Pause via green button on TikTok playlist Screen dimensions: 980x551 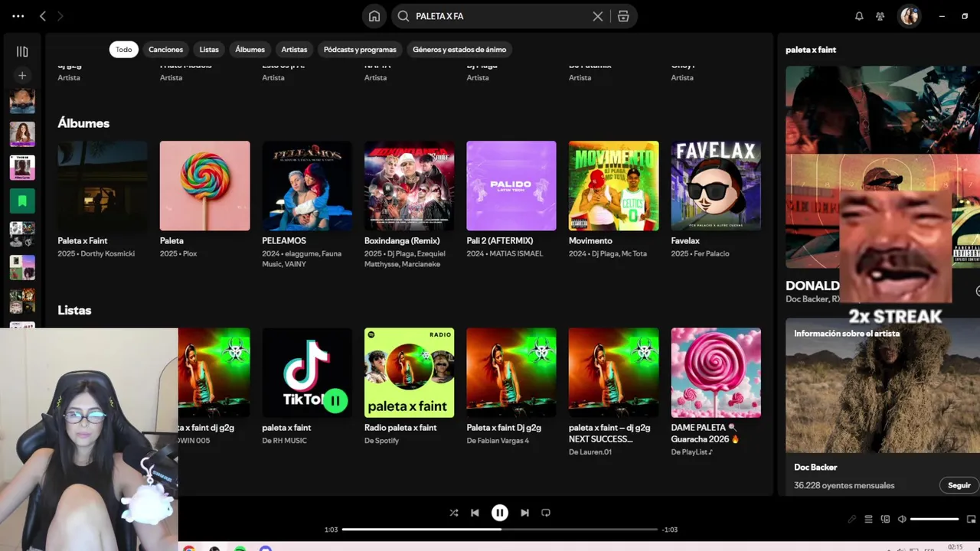(335, 400)
